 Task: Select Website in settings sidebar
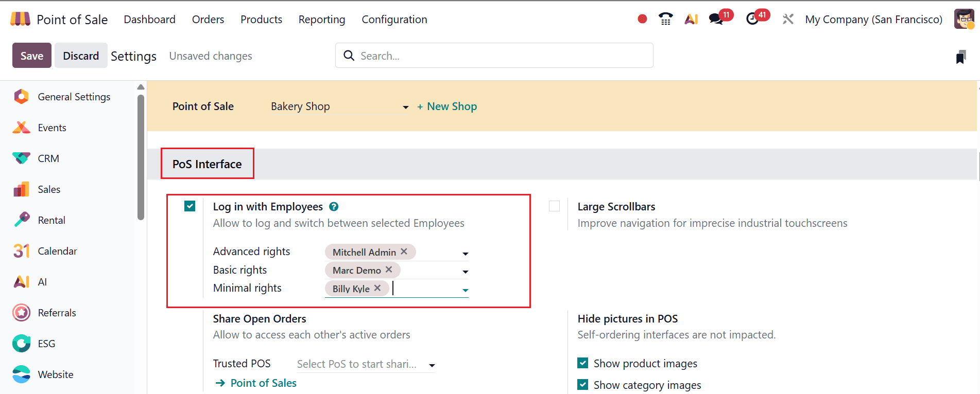point(56,374)
